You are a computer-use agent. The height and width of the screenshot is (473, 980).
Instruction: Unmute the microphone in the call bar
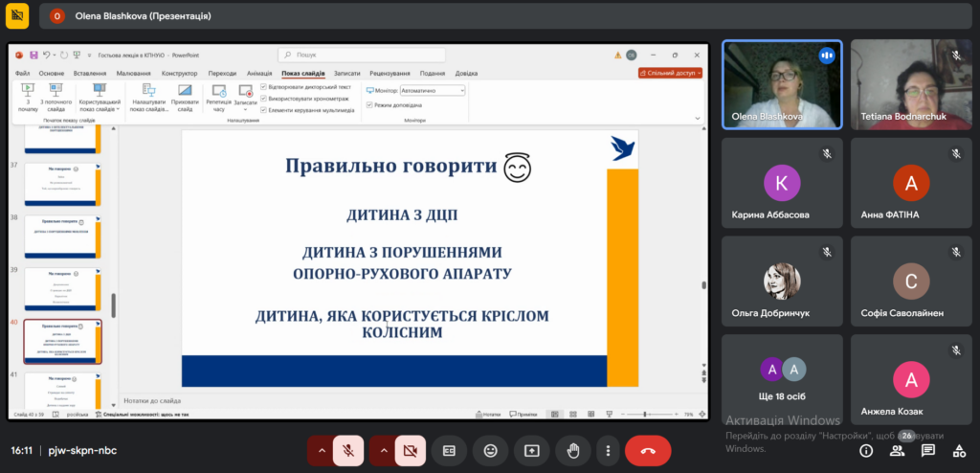(x=349, y=450)
